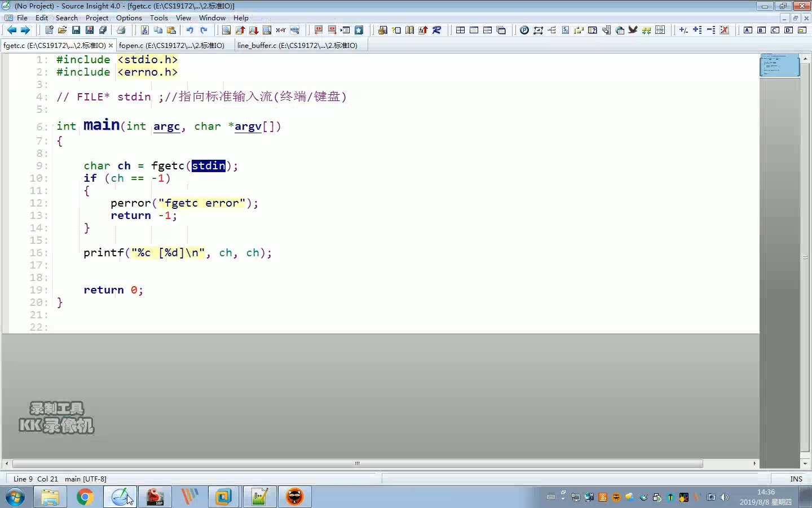Go back with the blue left arrow
The image size is (812, 508).
[12, 30]
